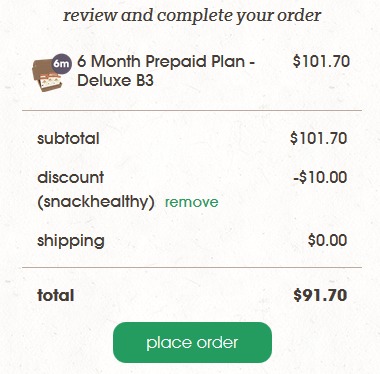Click the divider line above subtotal
Viewport: 380px width, 374px height.
point(192,110)
